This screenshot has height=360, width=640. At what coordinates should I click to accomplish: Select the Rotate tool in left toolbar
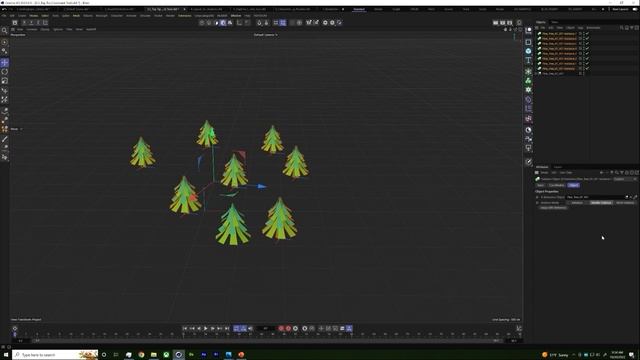[4, 72]
